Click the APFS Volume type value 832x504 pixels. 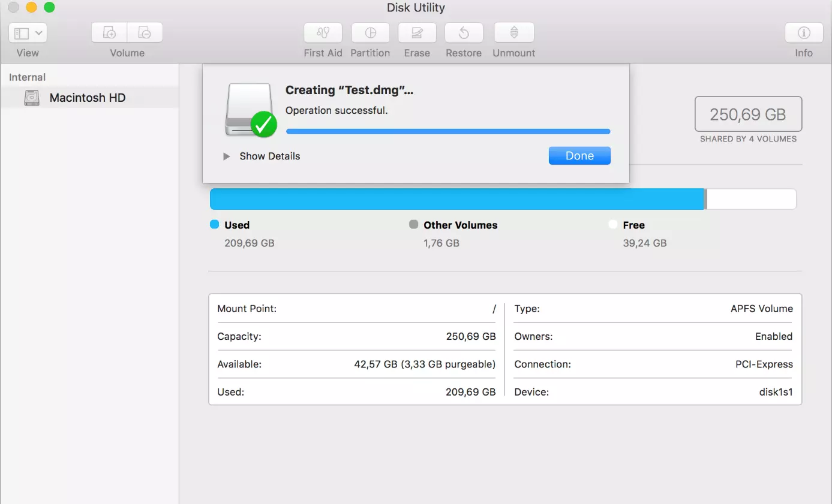tap(762, 309)
